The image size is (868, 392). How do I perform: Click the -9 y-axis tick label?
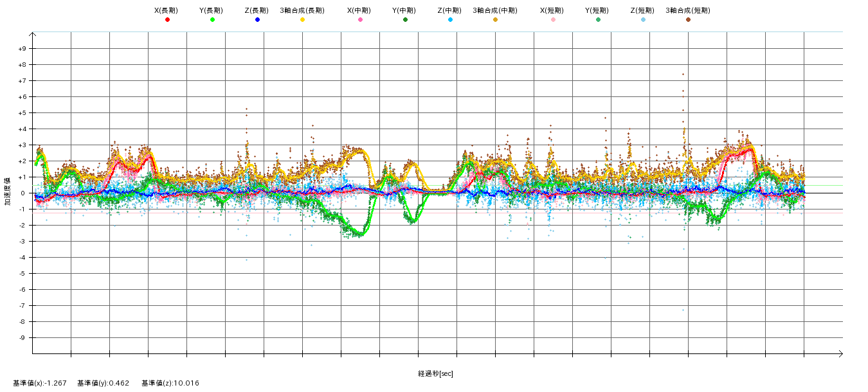22,338
